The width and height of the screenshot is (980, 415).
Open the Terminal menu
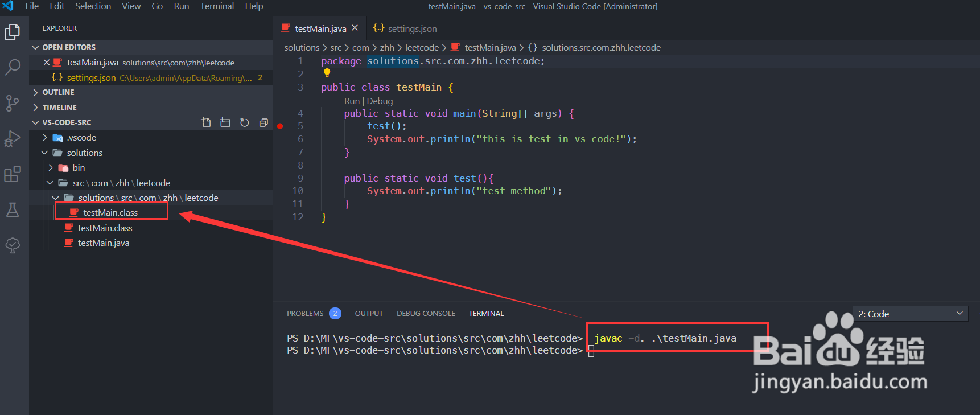(x=217, y=6)
